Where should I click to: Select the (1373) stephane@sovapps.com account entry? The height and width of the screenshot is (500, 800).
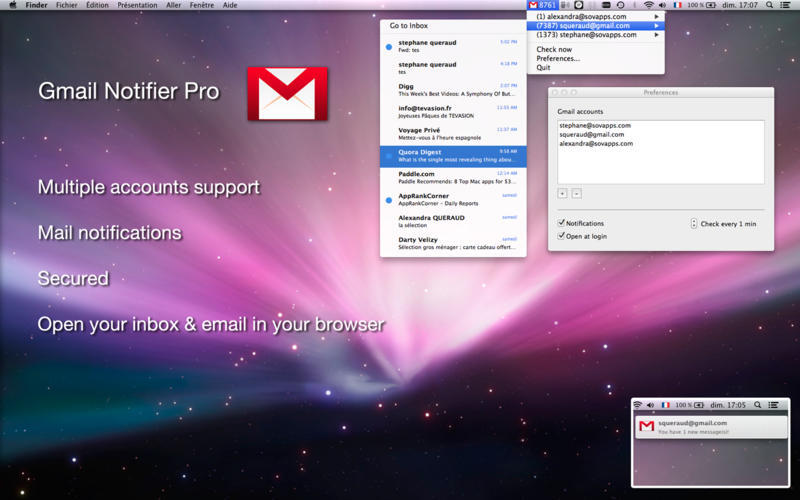tap(595, 35)
